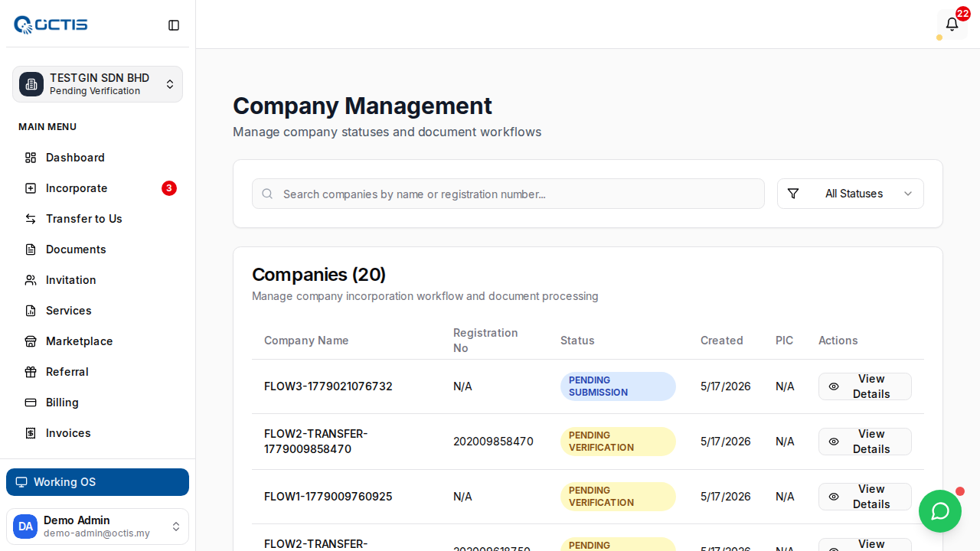Image resolution: width=980 pixels, height=551 pixels.
Task: Click the Incorporate badge showing 3
Action: click(x=169, y=188)
